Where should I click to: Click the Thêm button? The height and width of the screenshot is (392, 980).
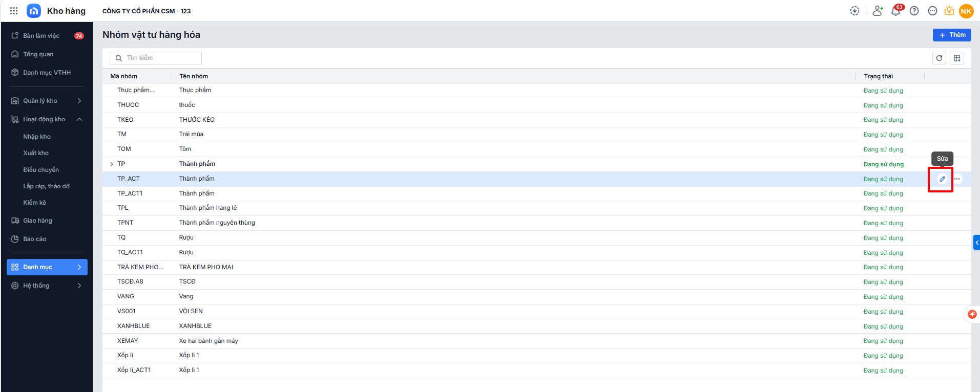[952, 35]
